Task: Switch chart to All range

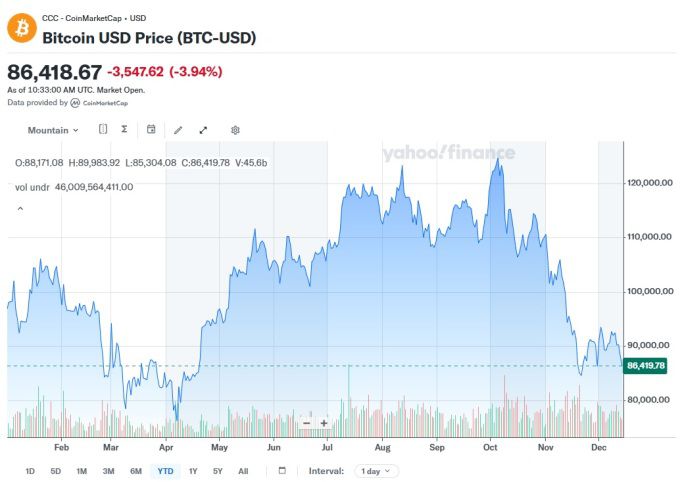Action: click(243, 471)
